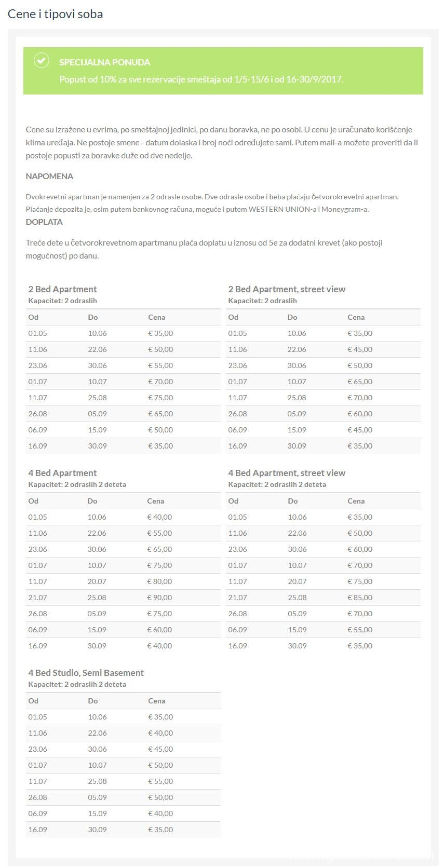Viewport: 444px width, 868px height.
Task: Click the € 70,00 price in 2 Bed street view table
Action: click(x=360, y=398)
